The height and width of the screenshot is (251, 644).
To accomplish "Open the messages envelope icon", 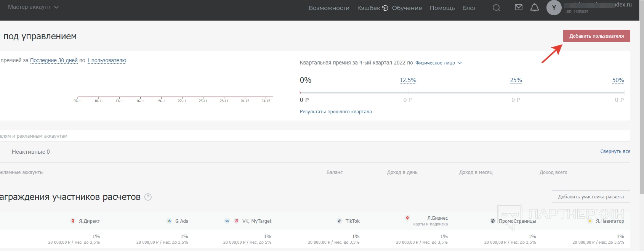I will click(x=518, y=8).
